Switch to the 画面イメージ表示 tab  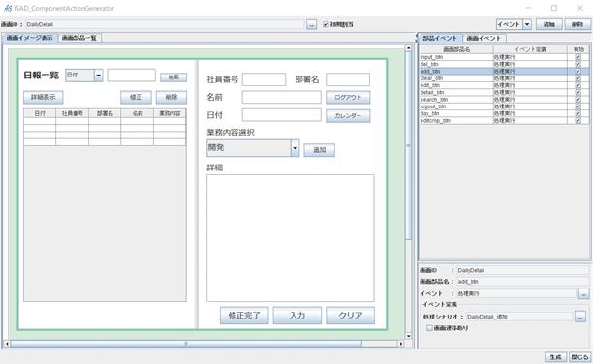[29, 38]
